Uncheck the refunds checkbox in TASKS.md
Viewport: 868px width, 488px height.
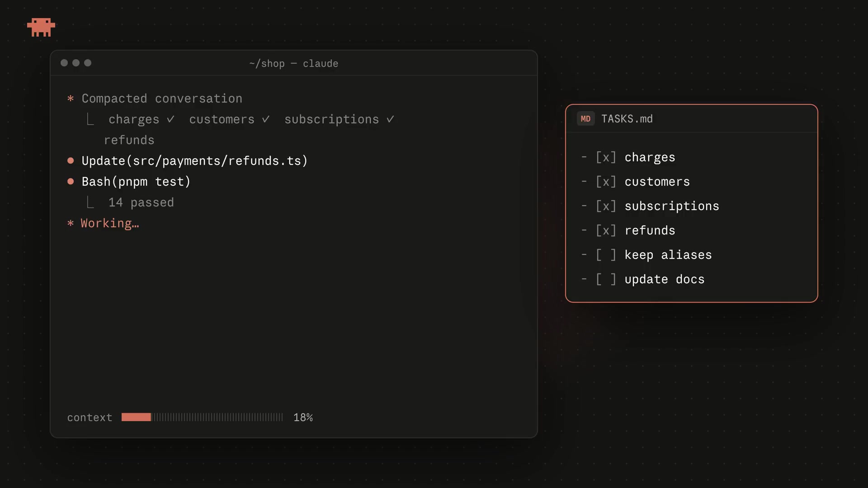606,230
